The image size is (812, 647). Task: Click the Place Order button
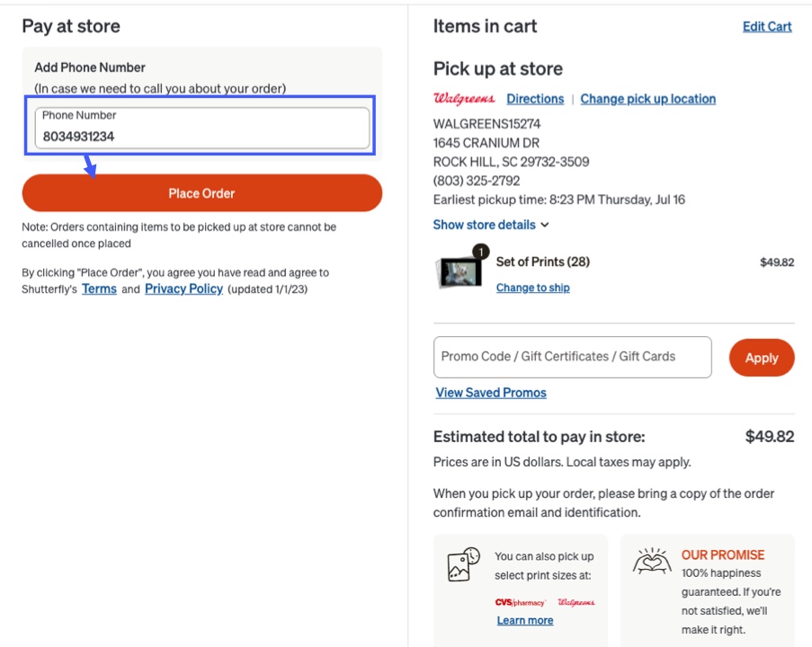pyautogui.click(x=202, y=193)
